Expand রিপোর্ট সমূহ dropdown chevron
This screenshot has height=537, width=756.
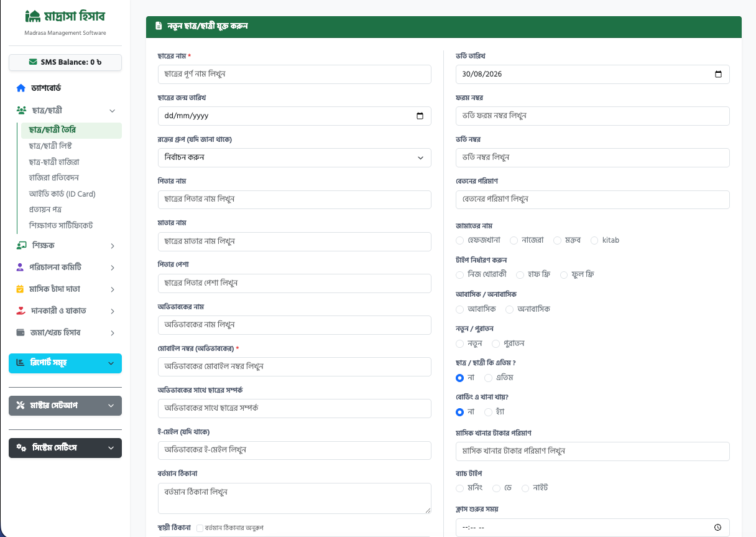(x=111, y=363)
